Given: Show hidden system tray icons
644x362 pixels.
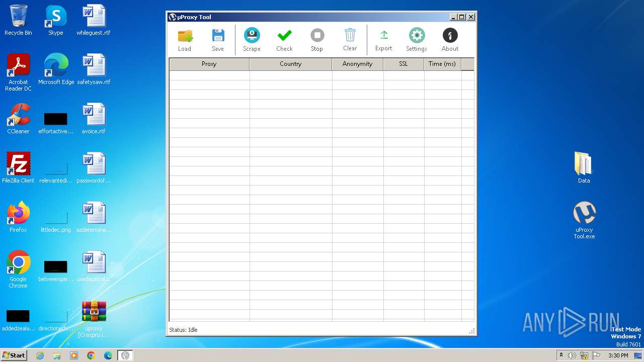Looking at the screenshot, I should click(561, 355).
